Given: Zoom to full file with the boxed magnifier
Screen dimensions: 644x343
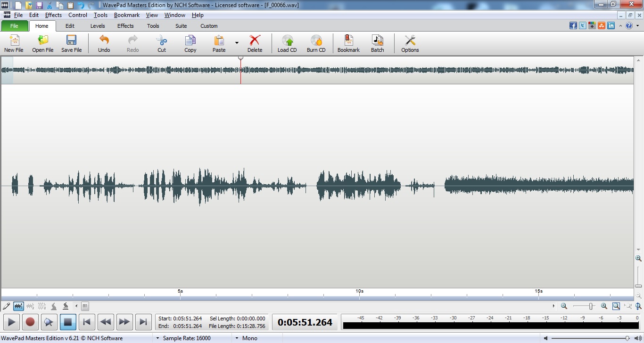Looking at the screenshot, I should pos(616,306).
